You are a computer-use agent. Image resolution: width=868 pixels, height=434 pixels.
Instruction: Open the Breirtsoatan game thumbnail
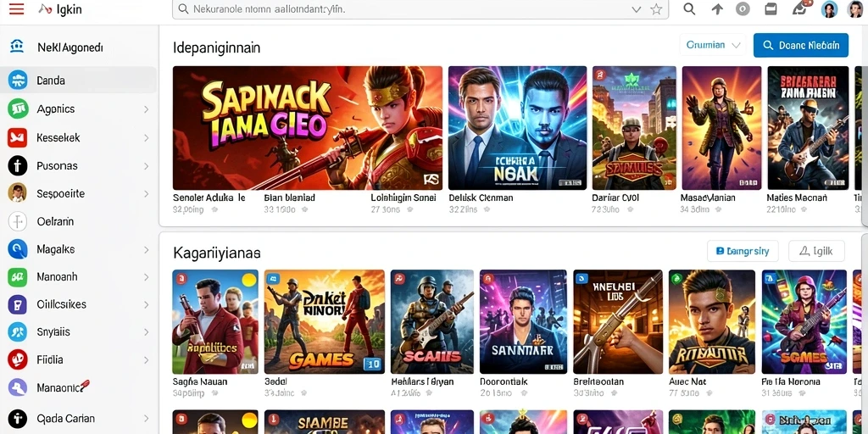[x=618, y=321]
